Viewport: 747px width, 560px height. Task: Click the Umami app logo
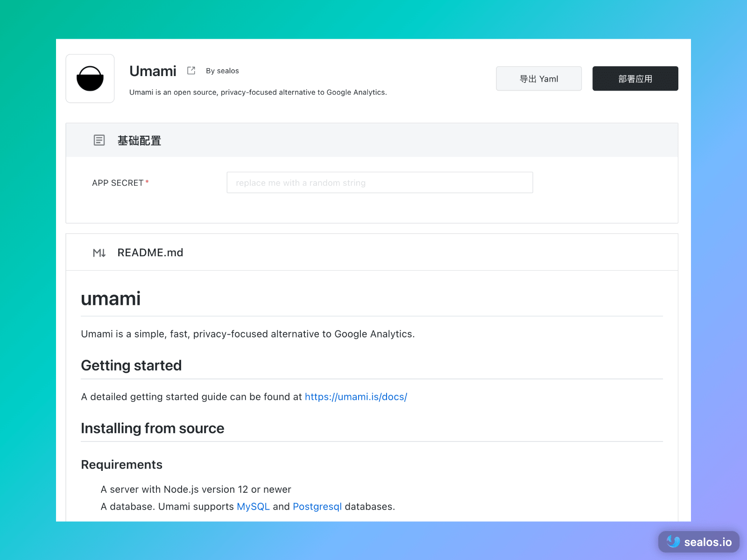(x=90, y=78)
